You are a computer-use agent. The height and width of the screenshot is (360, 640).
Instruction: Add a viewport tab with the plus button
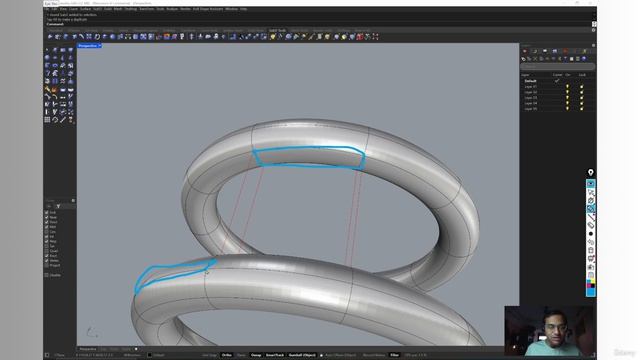pyautogui.click(x=136, y=349)
